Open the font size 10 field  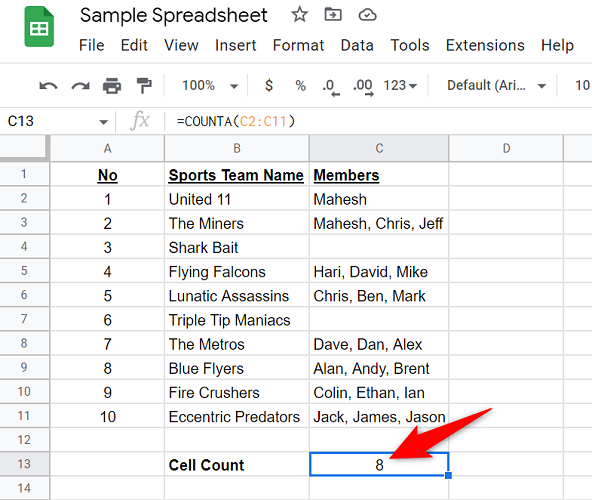point(582,85)
